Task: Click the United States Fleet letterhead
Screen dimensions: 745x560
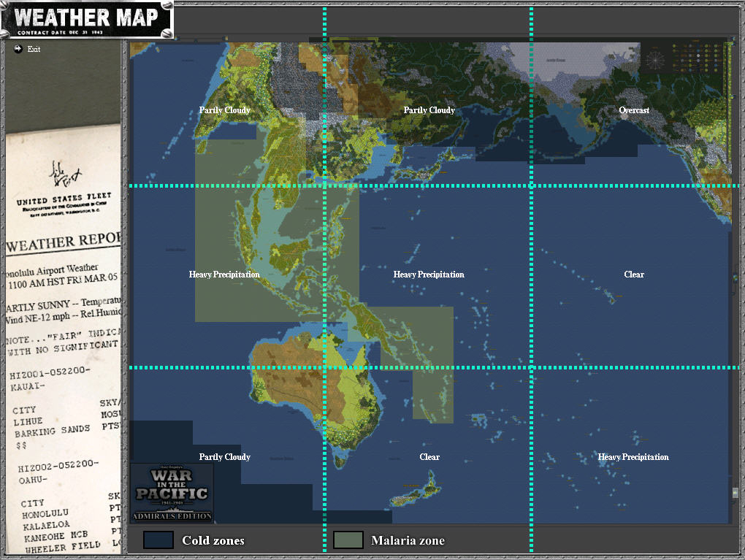Action: click(64, 199)
